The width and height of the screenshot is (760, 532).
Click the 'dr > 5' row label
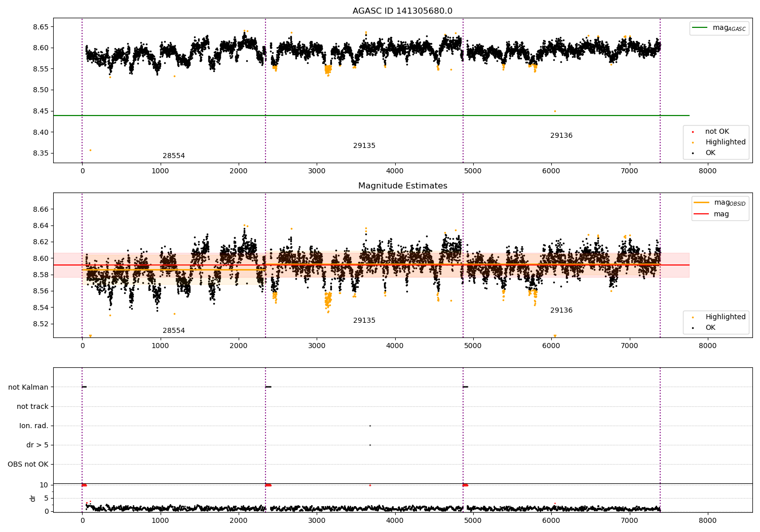coord(37,445)
